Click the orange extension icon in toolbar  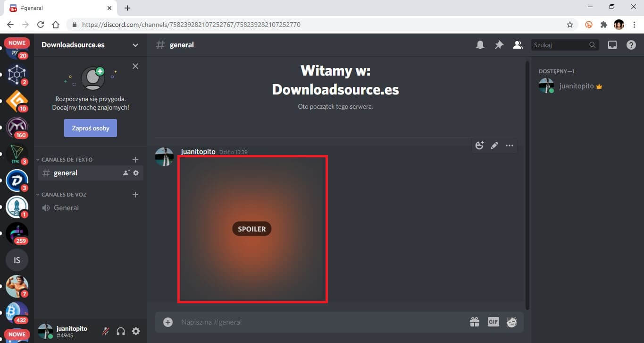(588, 25)
